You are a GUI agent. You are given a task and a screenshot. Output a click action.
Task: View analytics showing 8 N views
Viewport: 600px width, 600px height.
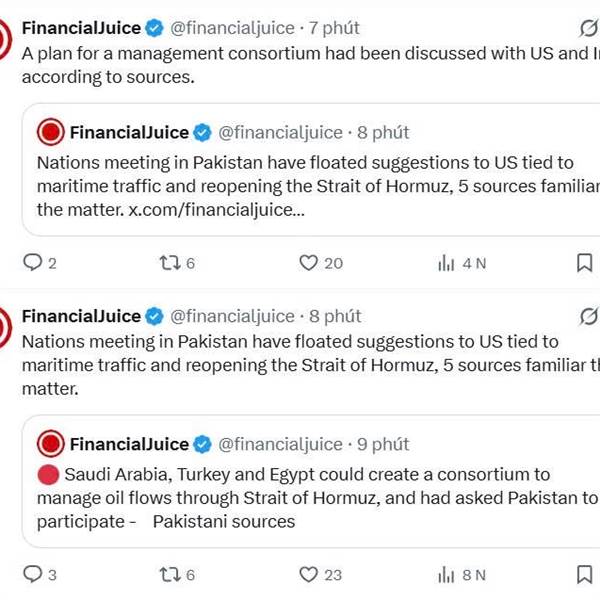[x=446, y=574]
